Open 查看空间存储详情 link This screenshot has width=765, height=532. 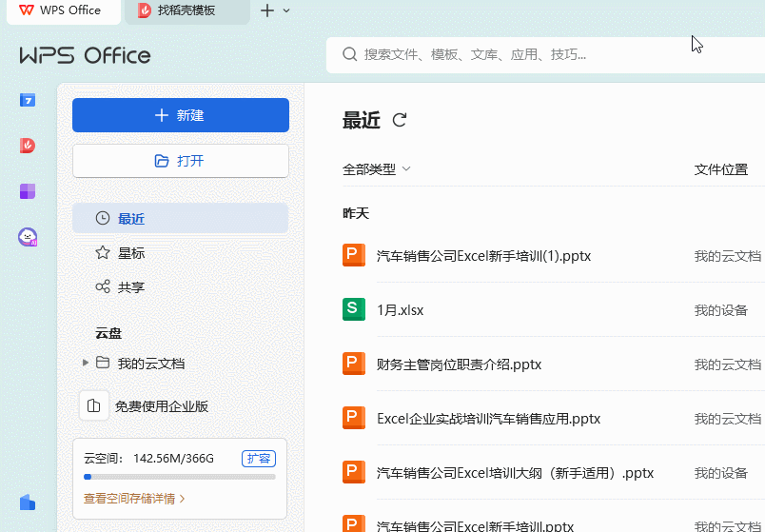134,499
